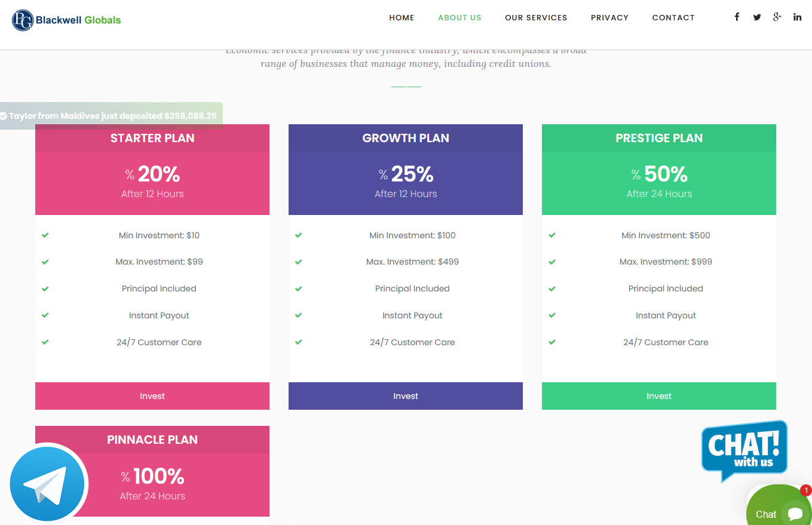This screenshot has height=525, width=812.
Task: Click 'Min Investment: $10' text
Action: [x=159, y=235]
